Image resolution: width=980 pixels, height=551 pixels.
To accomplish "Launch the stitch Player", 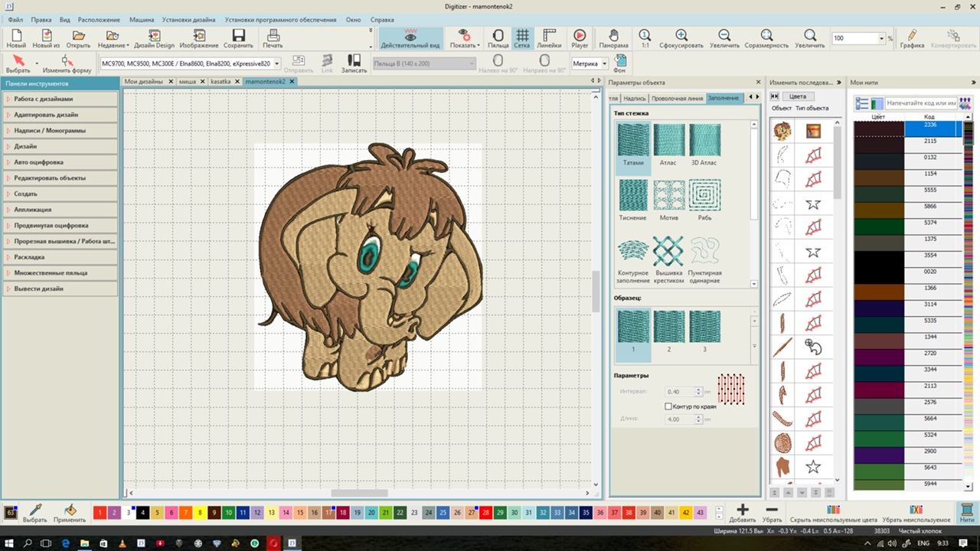I will 580,38.
